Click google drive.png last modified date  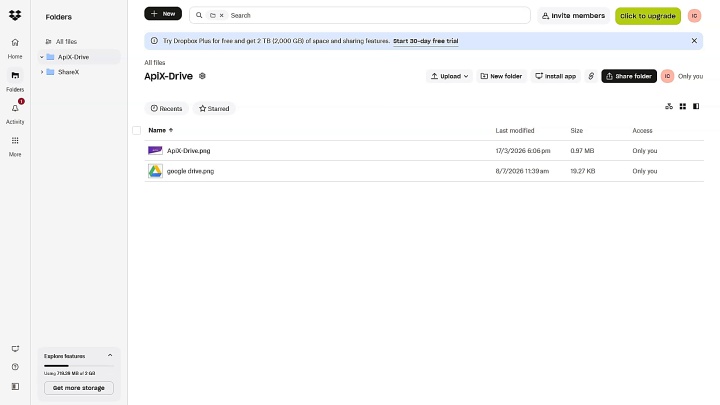point(522,171)
